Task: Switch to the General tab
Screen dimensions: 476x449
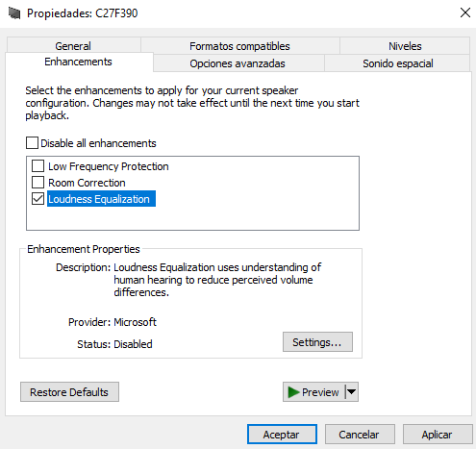Action: (73, 45)
